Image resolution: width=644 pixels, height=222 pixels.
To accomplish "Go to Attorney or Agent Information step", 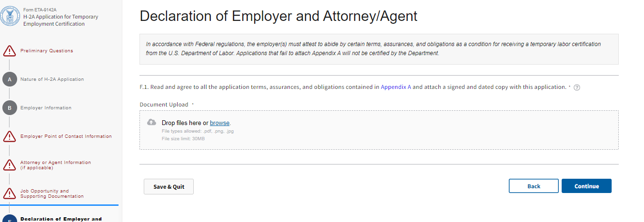I will (x=56, y=165).
